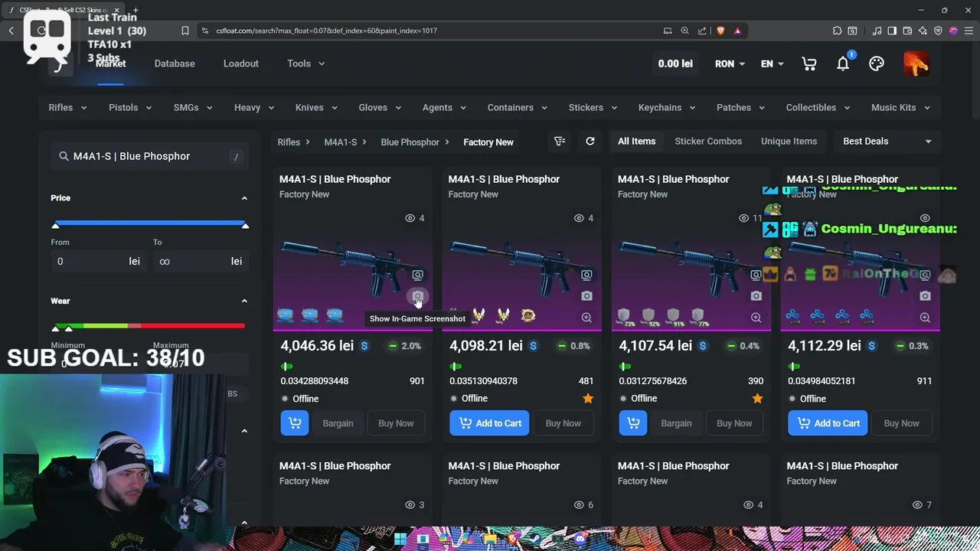The height and width of the screenshot is (551, 980).
Task: Open the Best Deals sort dropdown
Action: pos(887,141)
